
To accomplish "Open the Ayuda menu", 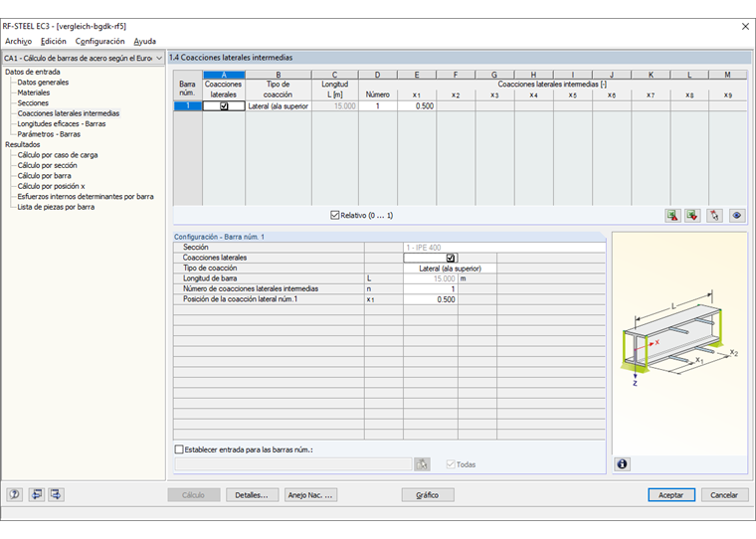I will click(x=144, y=42).
